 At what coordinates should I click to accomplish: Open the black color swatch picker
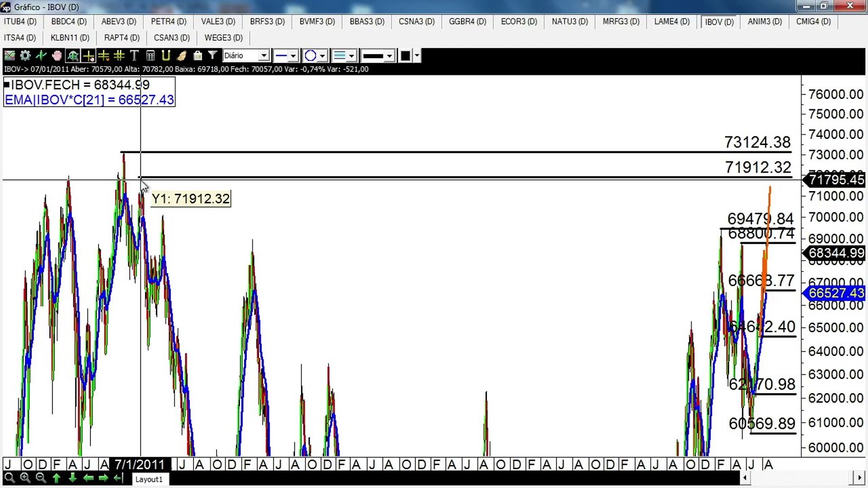(406, 56)
